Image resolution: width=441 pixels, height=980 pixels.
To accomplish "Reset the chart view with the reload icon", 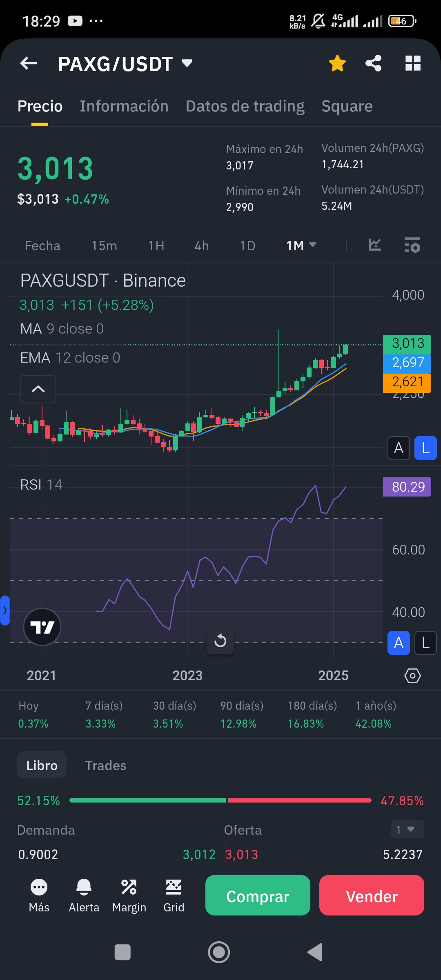I will click(220, 640).
